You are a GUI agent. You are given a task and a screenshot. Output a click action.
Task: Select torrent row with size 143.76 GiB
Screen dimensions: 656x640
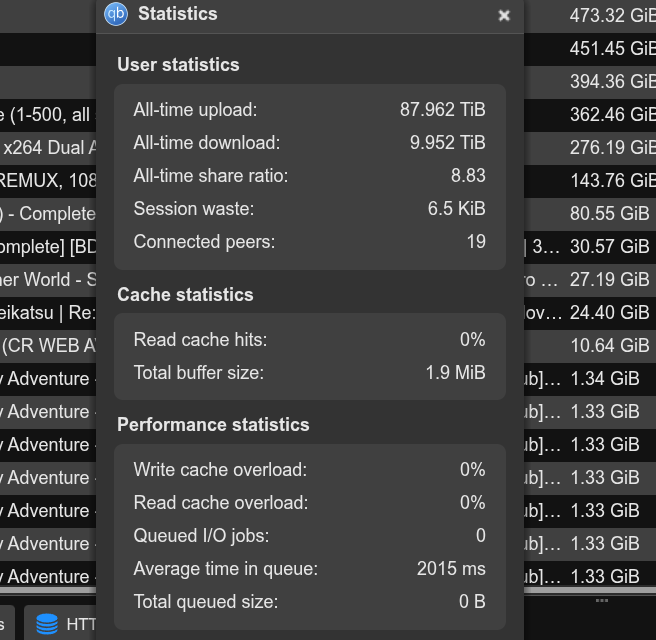tap(590, 181)
